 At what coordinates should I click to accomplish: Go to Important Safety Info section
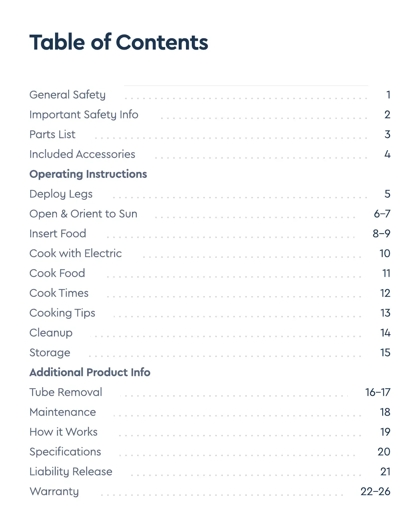click(x=84, y=114)
